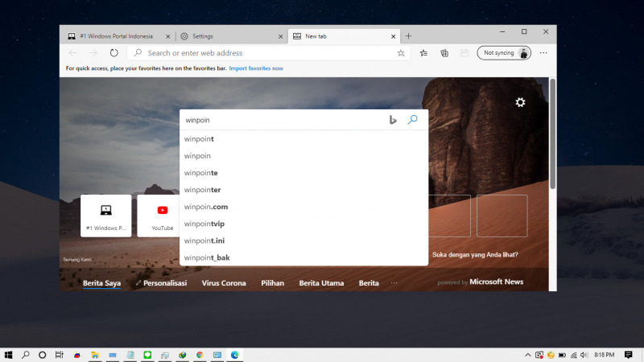Click the battery tray icon
Viewport: 644px width, 362px height.
point(562,355)
